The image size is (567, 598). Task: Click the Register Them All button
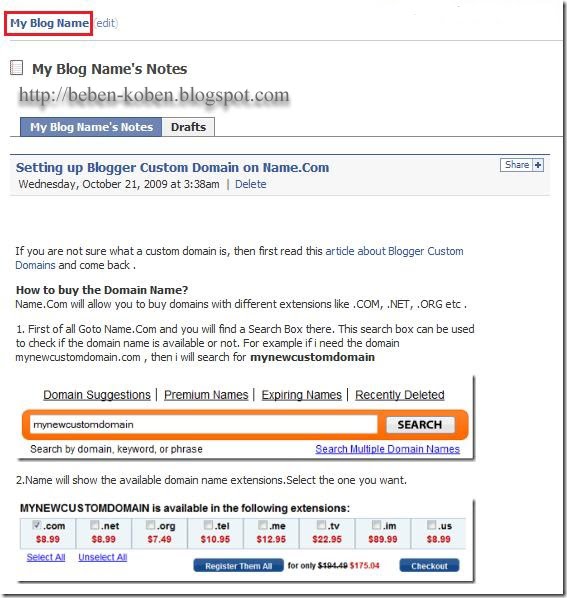point(239,566)
